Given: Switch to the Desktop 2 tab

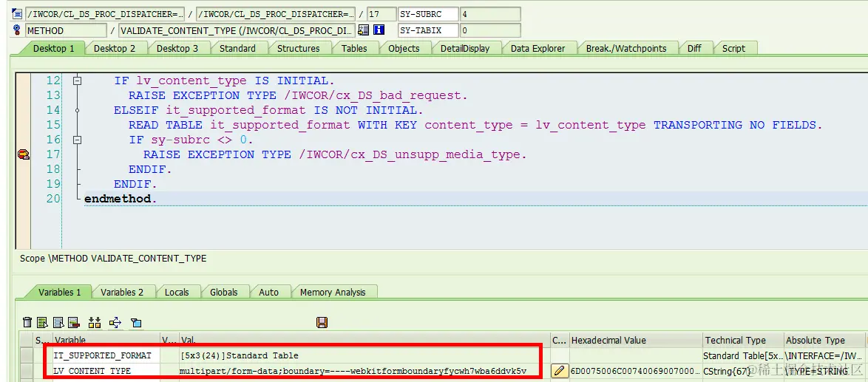Looking at the screenshot, I should [x=115, y=48].
